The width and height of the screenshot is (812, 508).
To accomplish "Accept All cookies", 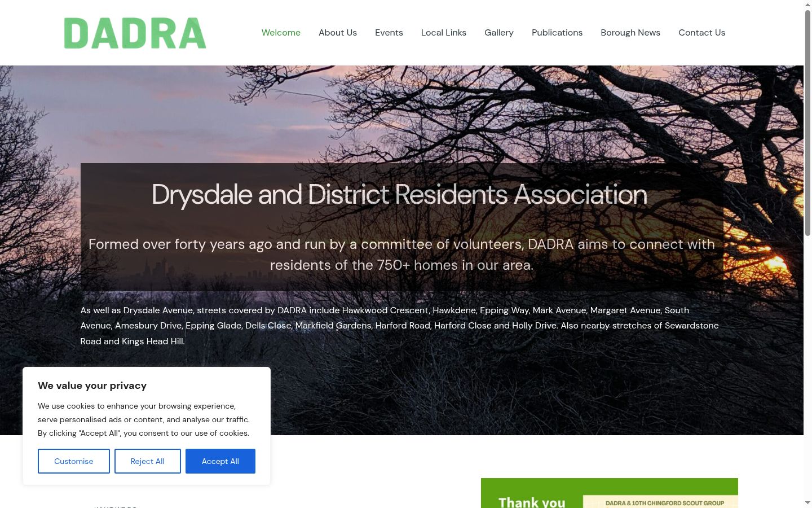I will (x=220, y=461).
